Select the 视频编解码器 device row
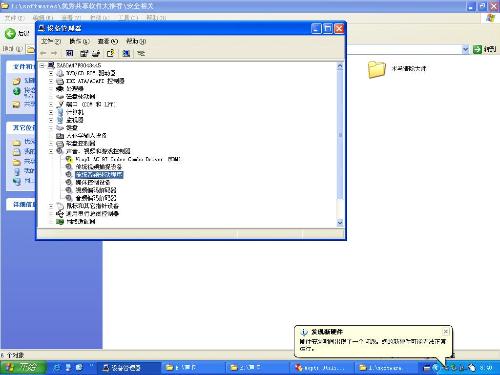 pyautogui.click(x=96, y=190)
